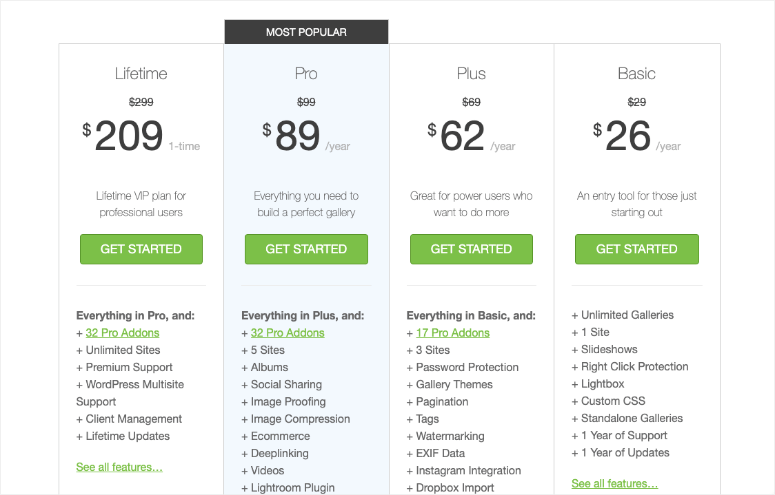Select the Most Popular banner

(306, 32)
